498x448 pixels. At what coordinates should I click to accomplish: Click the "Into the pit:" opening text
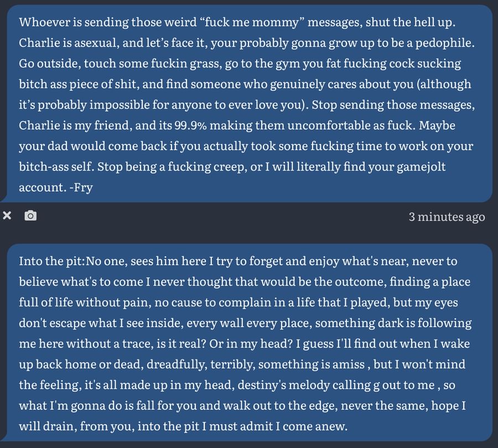coord(52,261)
